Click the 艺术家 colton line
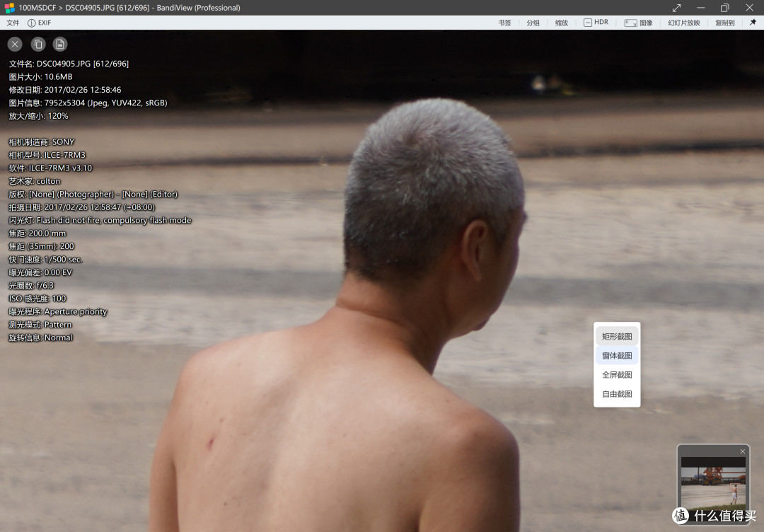764x532 pixels. coord(35,181)
